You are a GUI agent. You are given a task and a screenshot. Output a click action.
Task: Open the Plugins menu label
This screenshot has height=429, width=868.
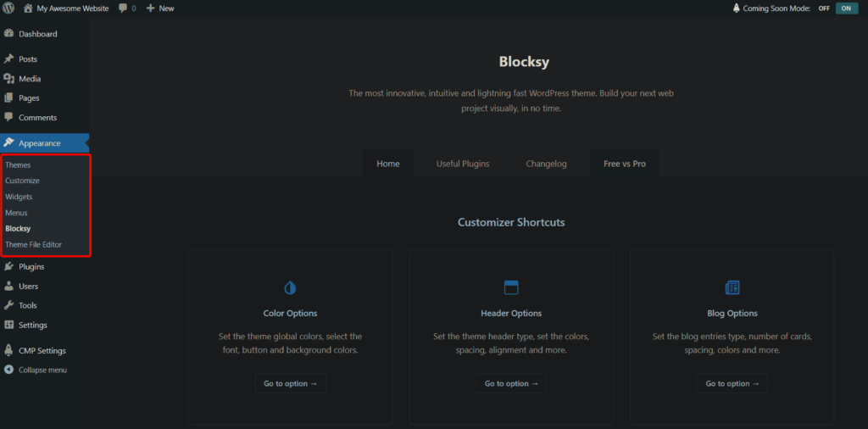[x=31, y=266]
